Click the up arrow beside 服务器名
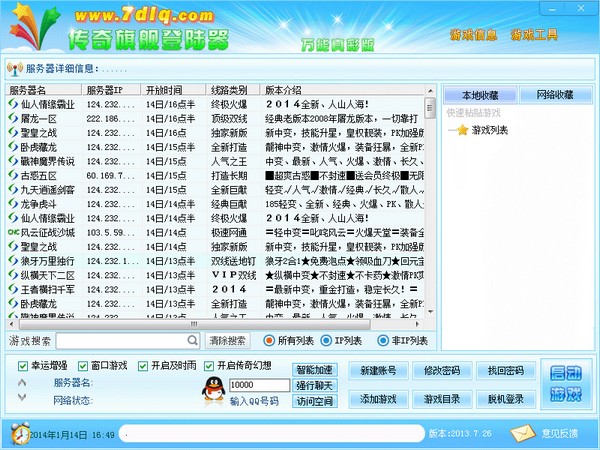The width and height of the screenshot is (600, 450). coord(22,382)
